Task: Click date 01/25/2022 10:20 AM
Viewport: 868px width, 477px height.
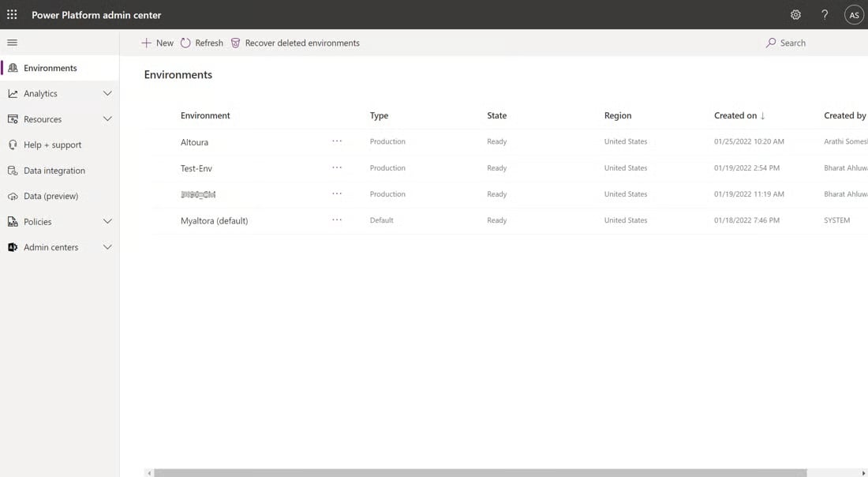Action: click(x=749, y=141)
